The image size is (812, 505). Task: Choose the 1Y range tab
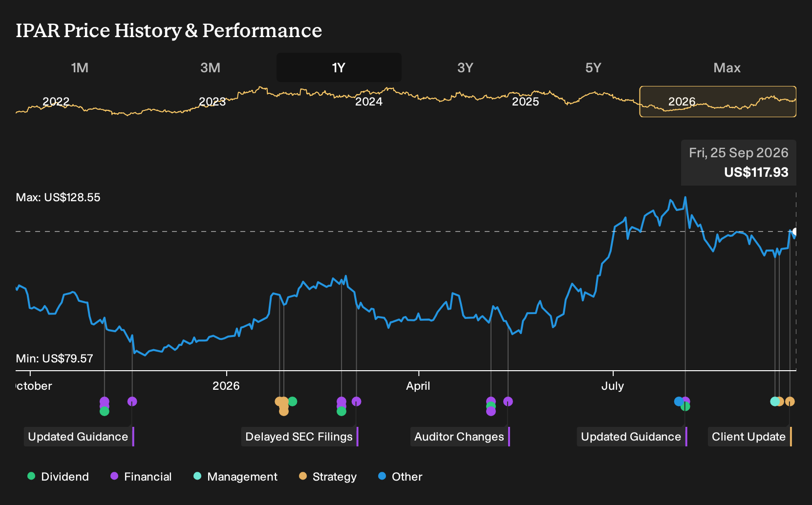click(x=339, y=67)
